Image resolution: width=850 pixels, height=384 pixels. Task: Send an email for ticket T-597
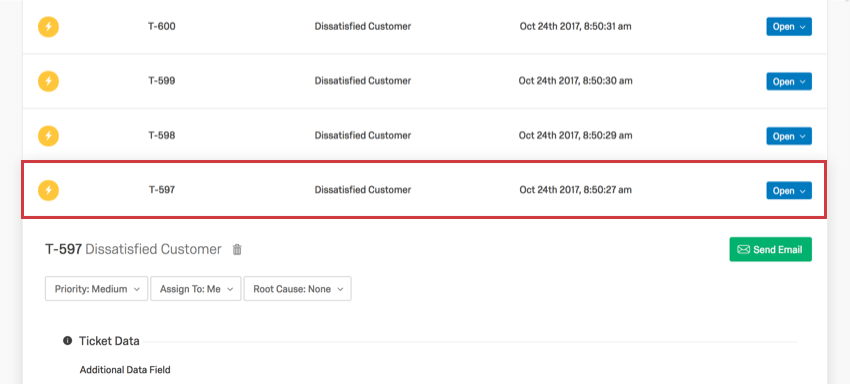click(770, 249)
